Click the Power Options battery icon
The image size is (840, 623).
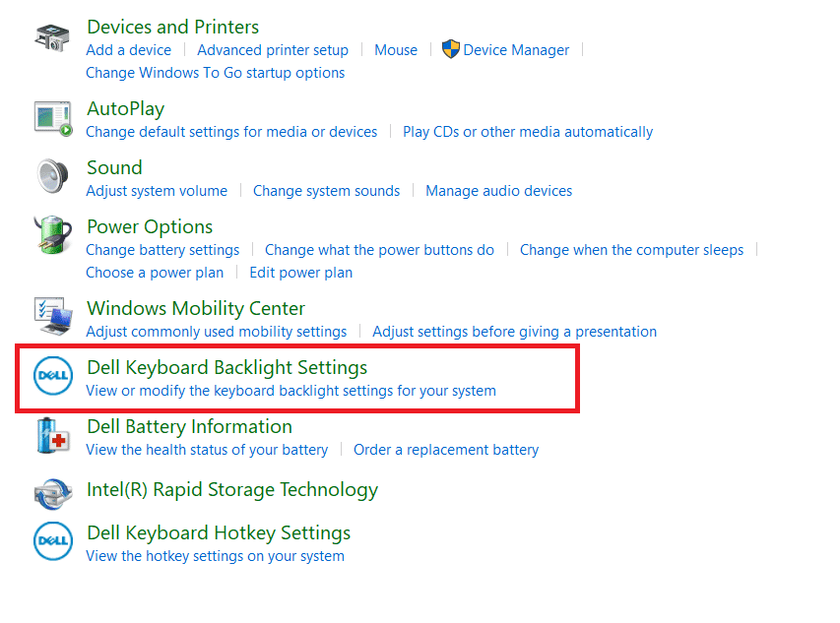(x=52, y=237)
